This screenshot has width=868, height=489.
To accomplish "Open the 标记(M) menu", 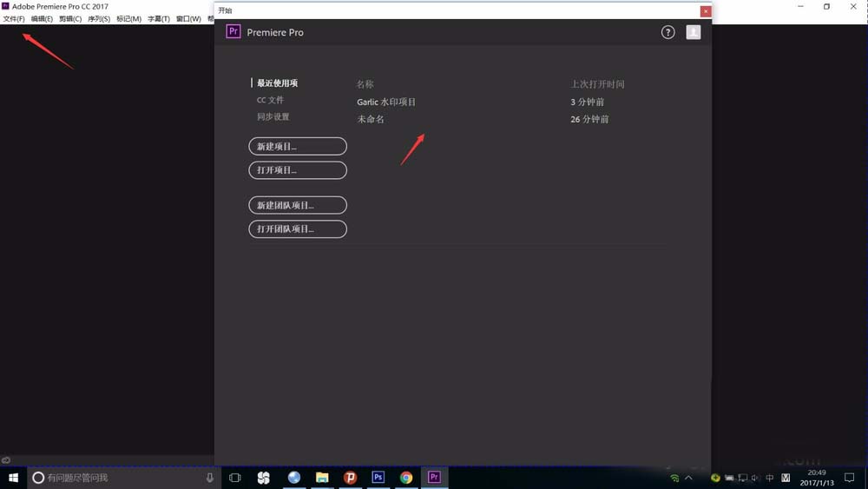I will [x=129, y=19].
